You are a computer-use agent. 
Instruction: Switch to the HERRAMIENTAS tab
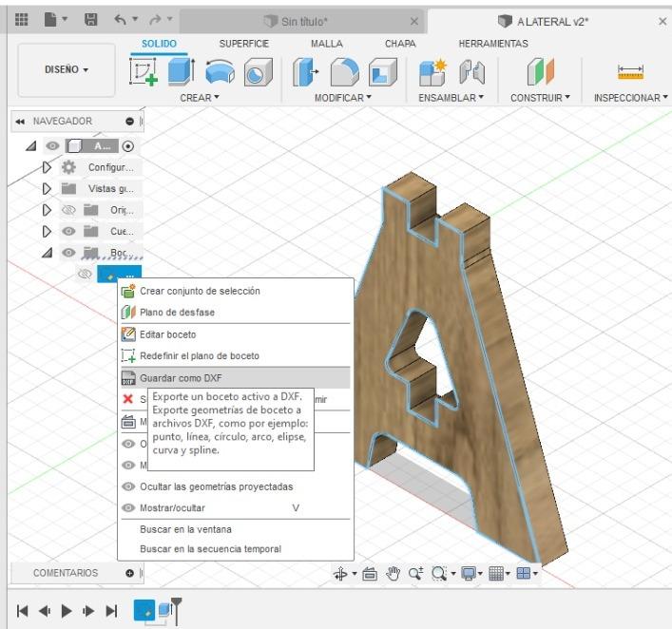[493, 44]
